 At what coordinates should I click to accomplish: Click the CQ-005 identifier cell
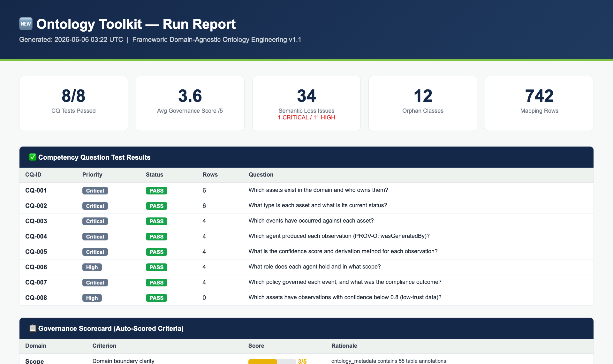(x=36, y=252)
